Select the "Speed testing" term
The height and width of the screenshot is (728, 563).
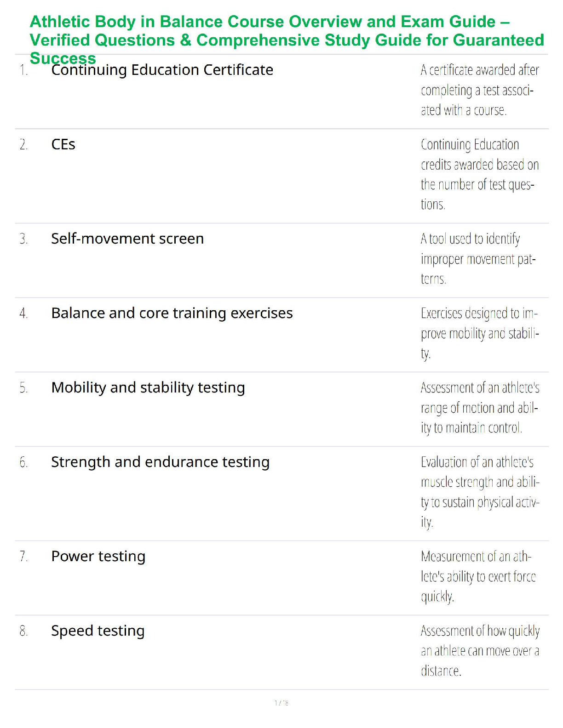(98, 631)
